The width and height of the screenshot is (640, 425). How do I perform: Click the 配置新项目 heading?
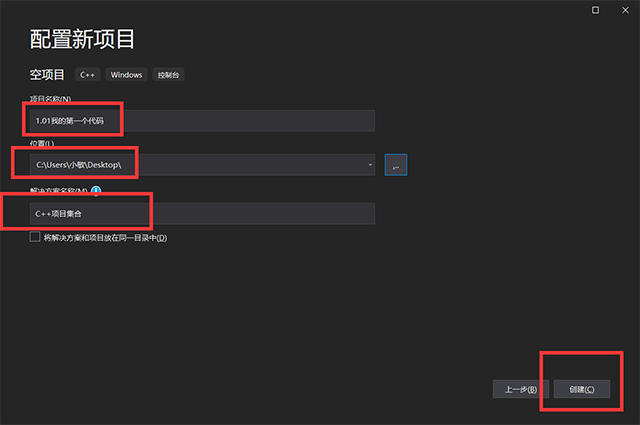pos(83,40)
